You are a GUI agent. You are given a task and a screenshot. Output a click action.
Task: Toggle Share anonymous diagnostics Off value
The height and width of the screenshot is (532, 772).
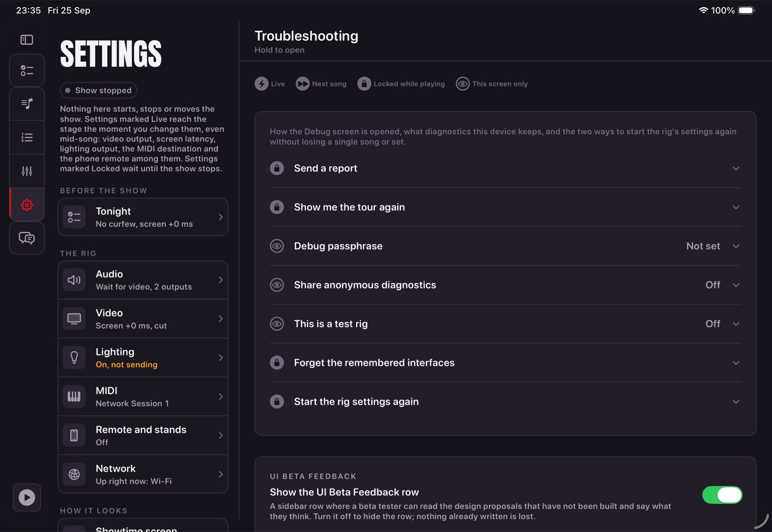pos(713,285)
